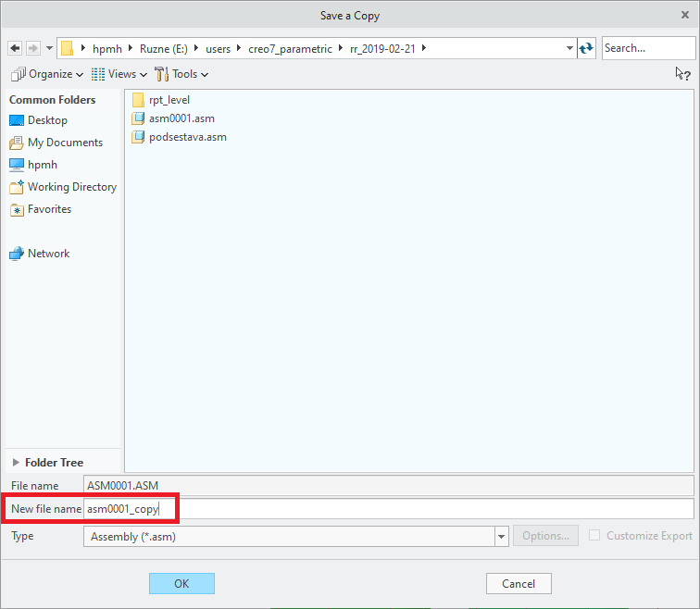Click the asm0001.asm assembly icon

(x=138, y=118)
